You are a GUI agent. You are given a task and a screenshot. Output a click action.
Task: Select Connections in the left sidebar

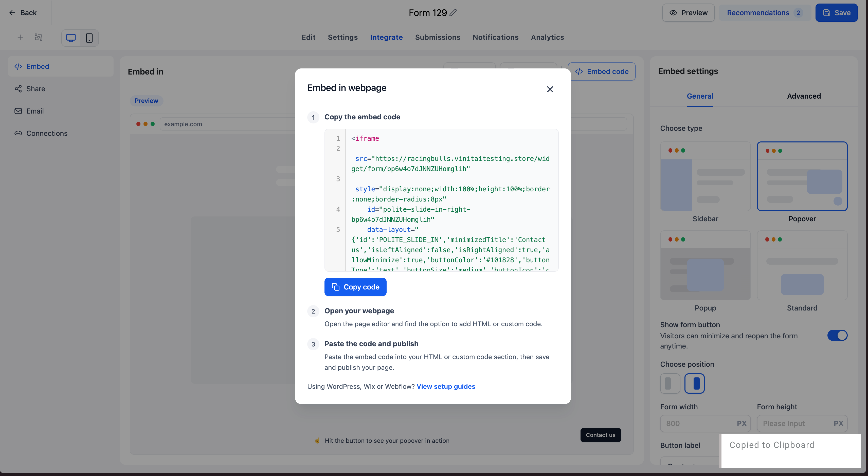(x=61, y=133)
